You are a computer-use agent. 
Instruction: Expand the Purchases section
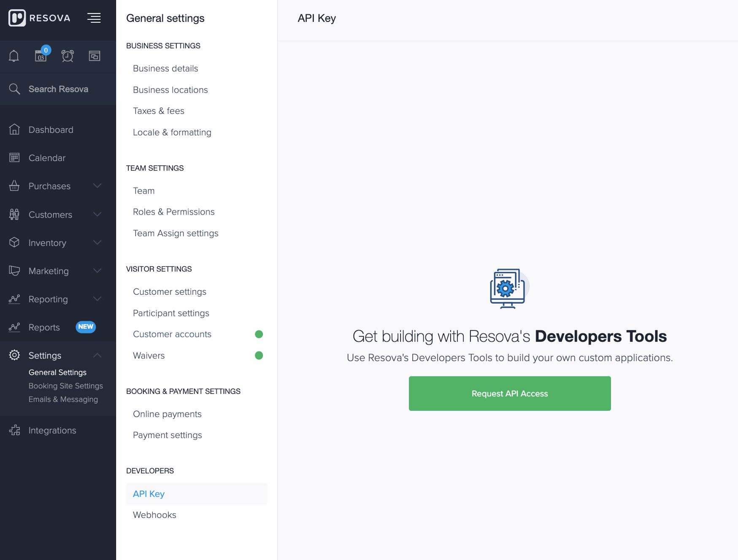(x=97, y=186)
